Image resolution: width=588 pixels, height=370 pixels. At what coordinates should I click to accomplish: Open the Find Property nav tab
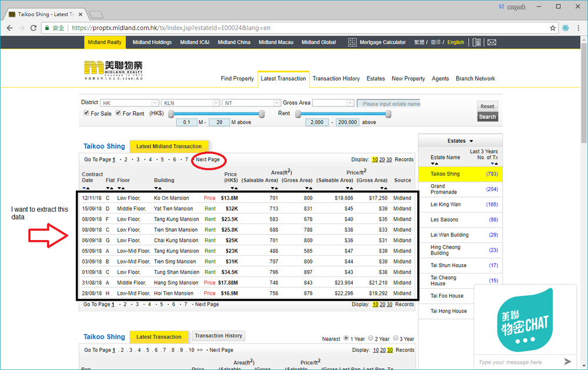coord(237,79)
